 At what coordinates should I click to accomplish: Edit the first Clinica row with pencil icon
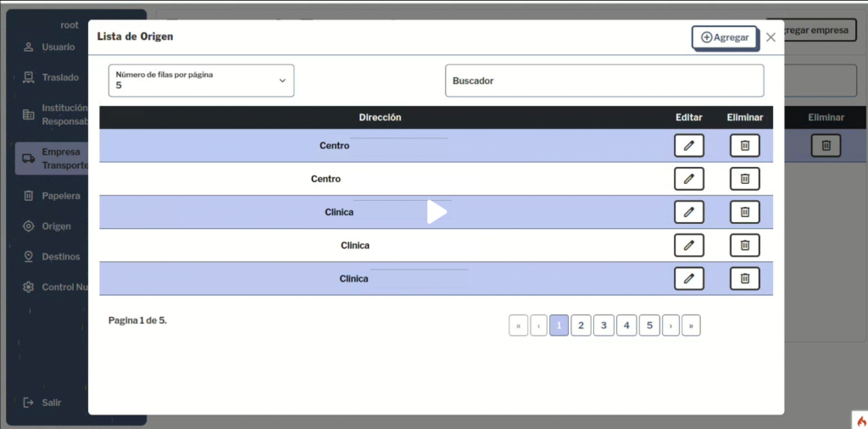coord(688,212)
